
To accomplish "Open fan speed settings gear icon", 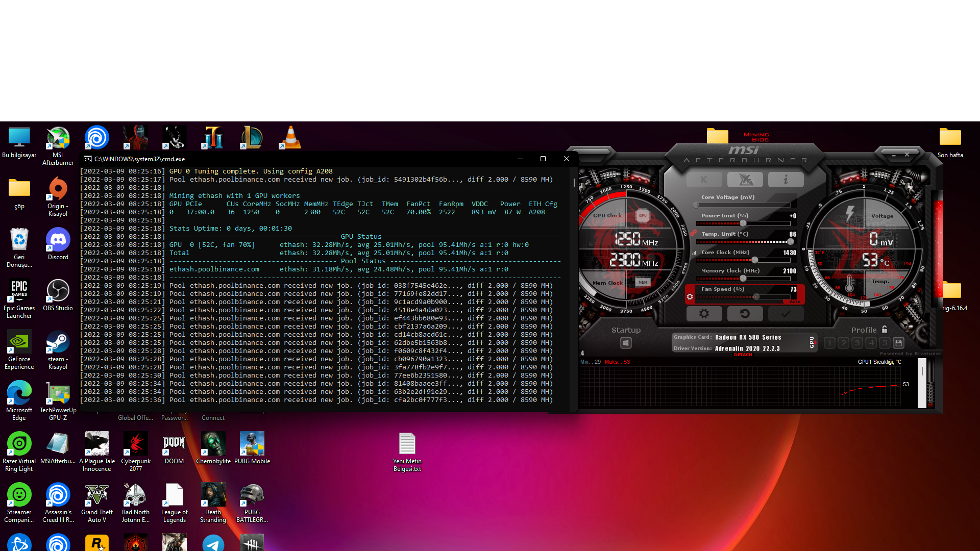I will (x=690, y=296).
